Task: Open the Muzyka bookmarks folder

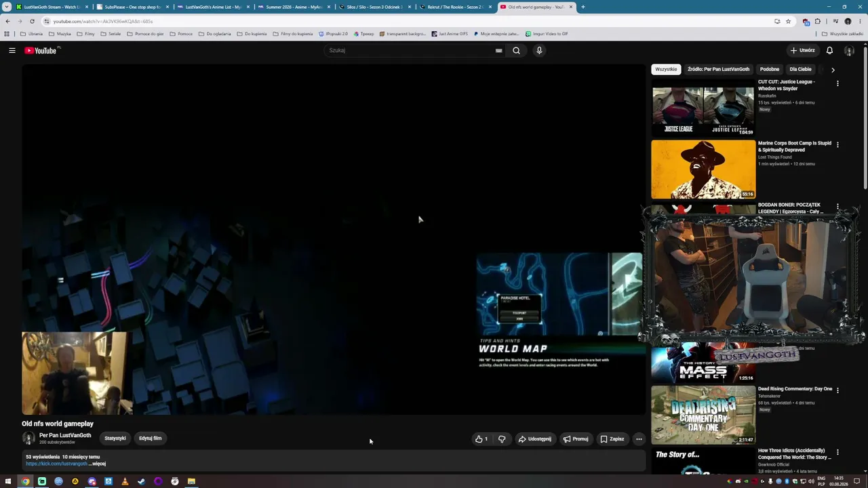Action: pos(60,34)
